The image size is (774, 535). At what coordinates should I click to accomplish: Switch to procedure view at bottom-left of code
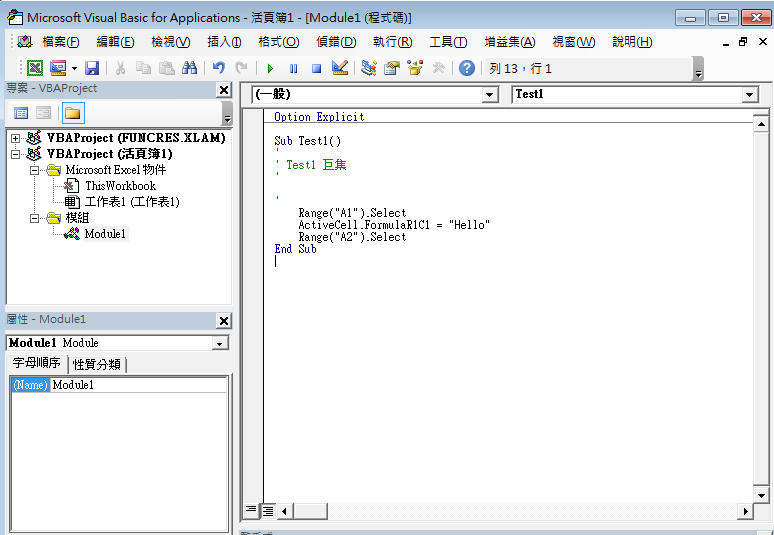252,511
